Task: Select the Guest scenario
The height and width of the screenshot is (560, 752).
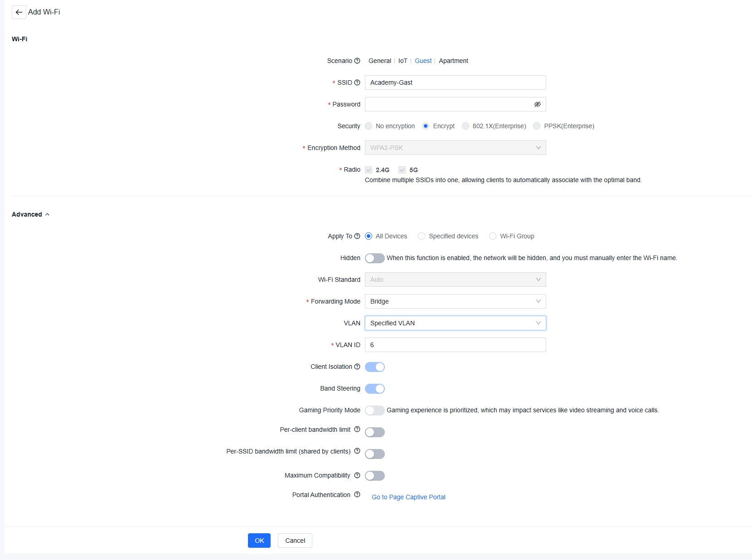Action: (423, 61)
